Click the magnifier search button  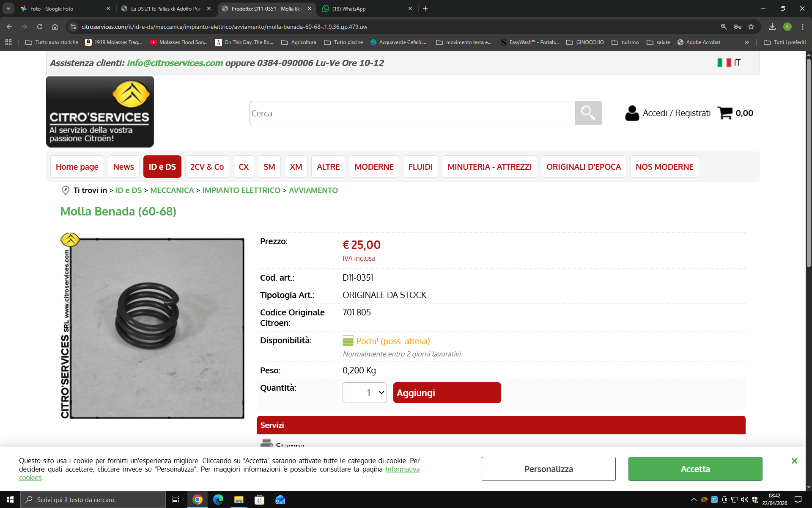pyautogui.click(x=588, y=113)
